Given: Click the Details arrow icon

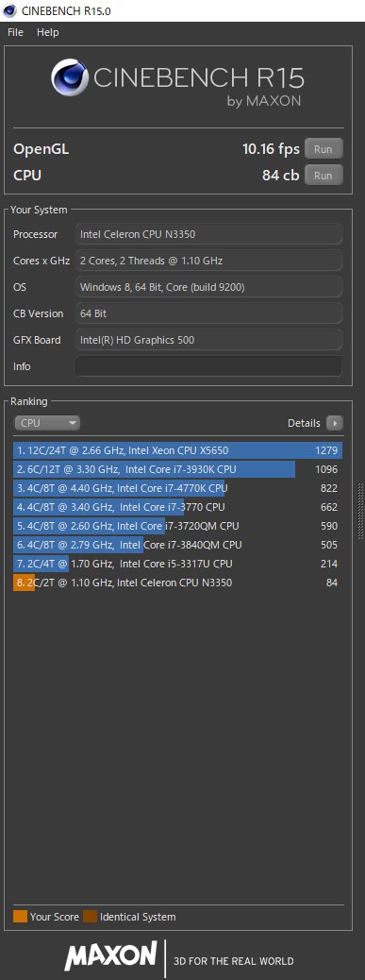Looking at the screenshot, I should click(x=335, y=423).
